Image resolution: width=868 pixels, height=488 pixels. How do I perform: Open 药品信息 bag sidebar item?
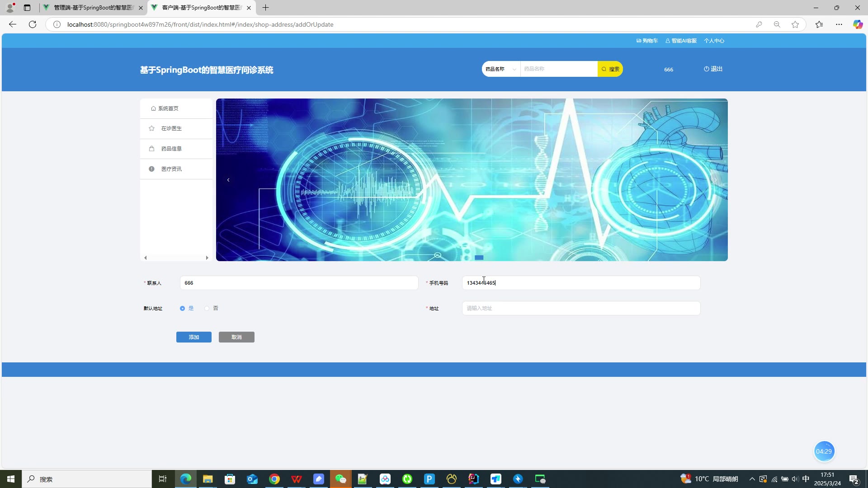pos(172,149)
